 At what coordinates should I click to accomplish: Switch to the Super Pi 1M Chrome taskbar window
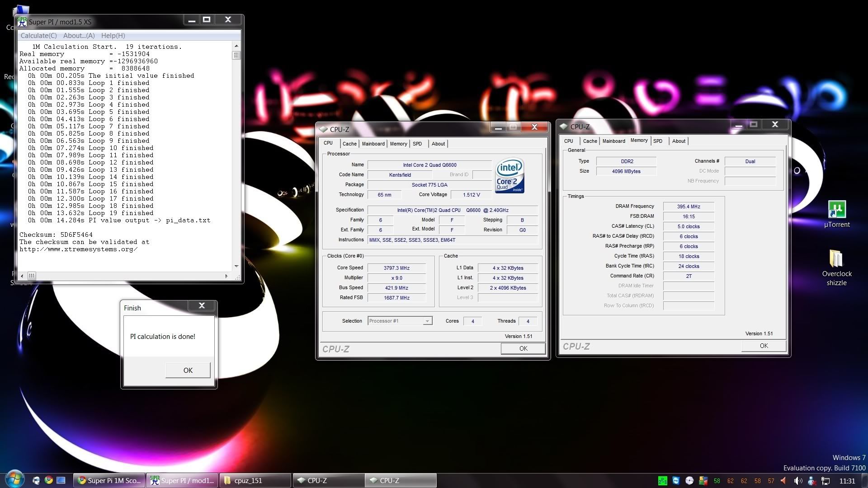click(x=109, y=480)
